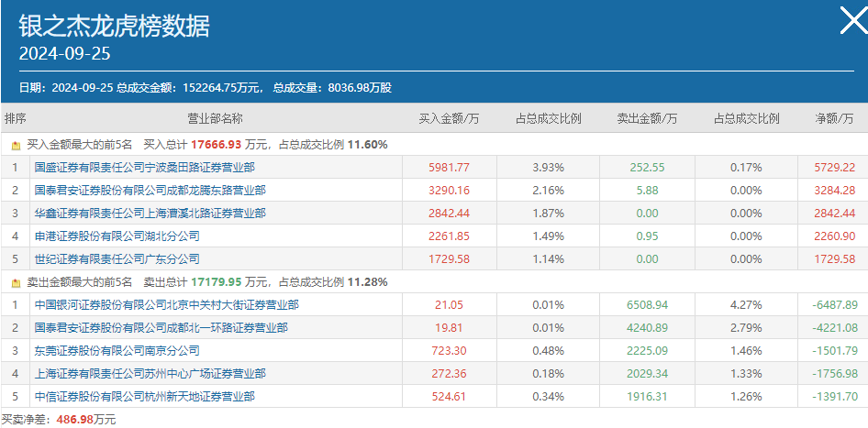Image resolution: width=868 pixels, height=428 pixels.
Task: Click the 买入金额/万 column header
Action: (x=449, y=118)
